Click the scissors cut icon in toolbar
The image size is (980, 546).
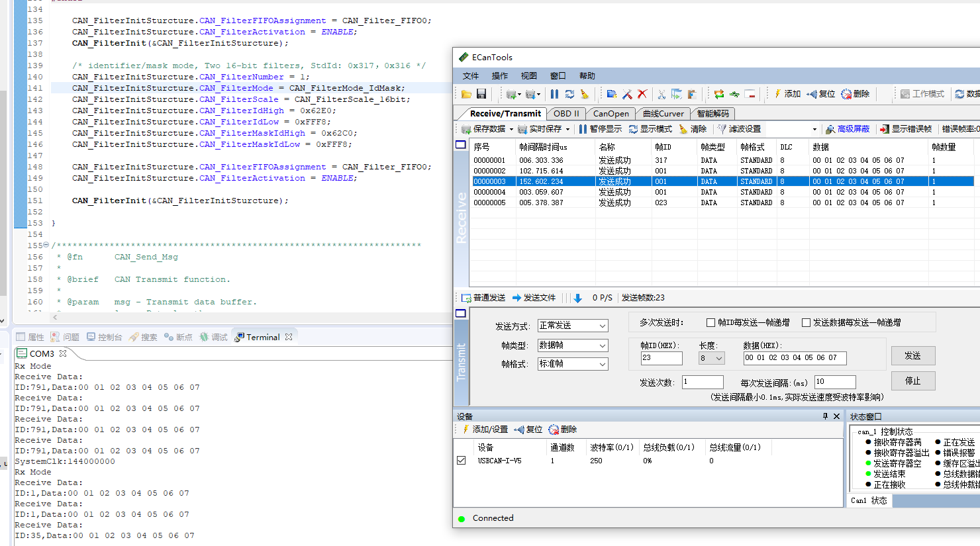click(x=661, y=94)
